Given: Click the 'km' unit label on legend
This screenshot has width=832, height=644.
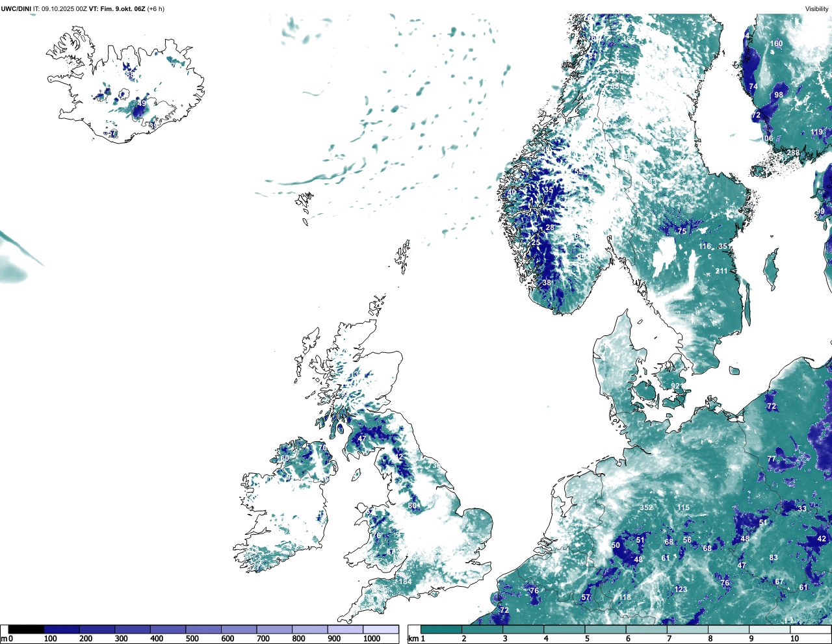Looking at the screenshot, I should coord(413,639).
